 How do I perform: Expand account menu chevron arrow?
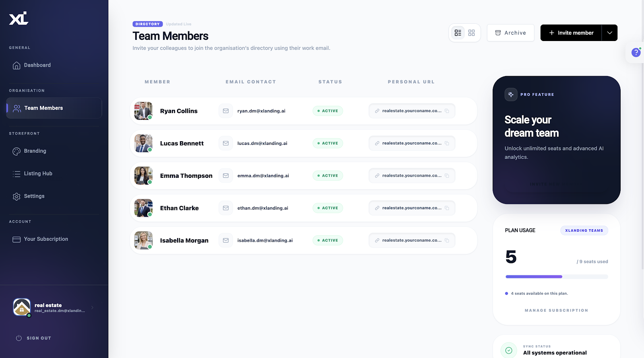click(92, 308)
